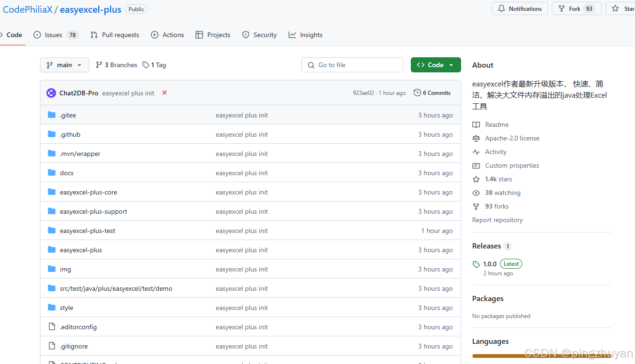This screenshot has height=364, width=635.
Task: Open the .gitee folder icon
Action: point(52,115)
